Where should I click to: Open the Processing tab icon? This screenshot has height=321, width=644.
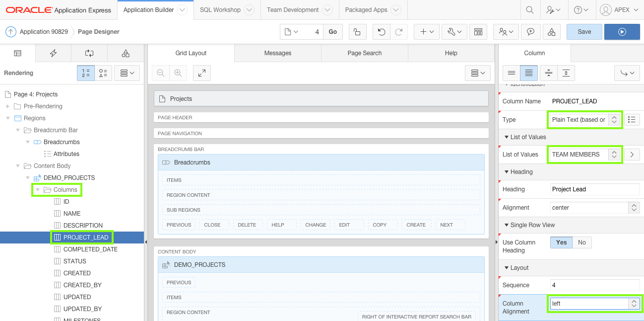coord(89,53)
